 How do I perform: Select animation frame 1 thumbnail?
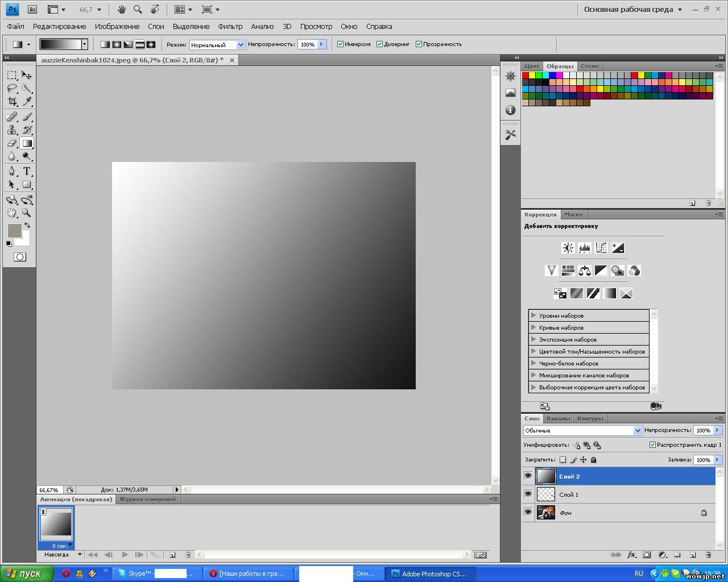56,523
